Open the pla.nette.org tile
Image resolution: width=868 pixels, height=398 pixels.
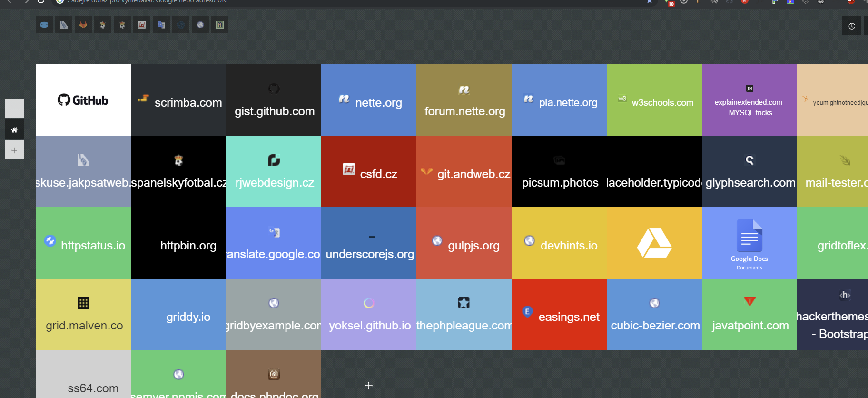click(559, 100)
